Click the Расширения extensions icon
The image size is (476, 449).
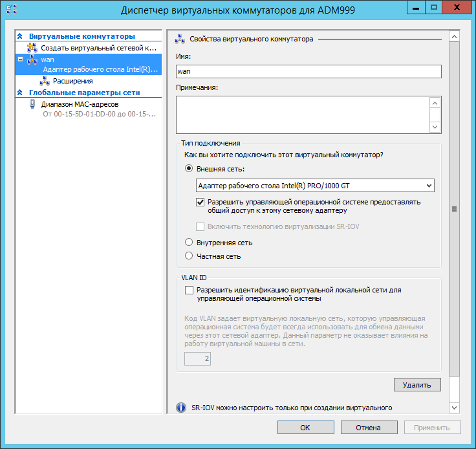tap(45, 81)
